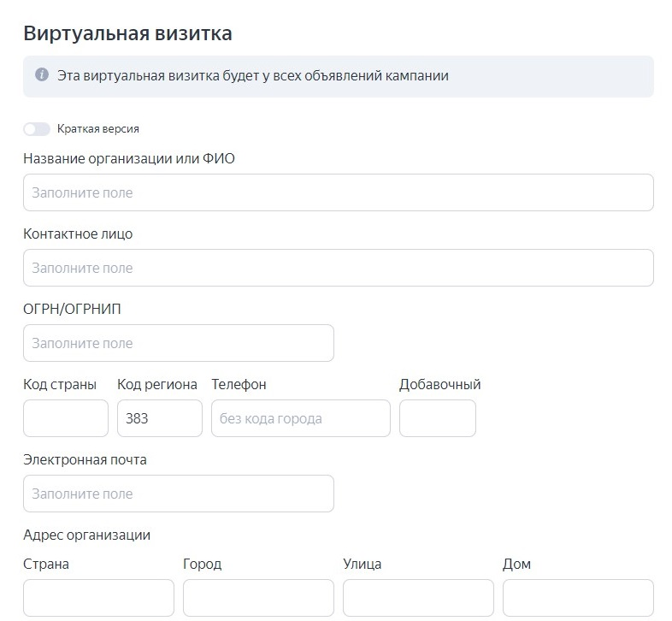Toggle the Краткая версия switch
Viewport: 672px width, 621px height.
(x=37, y=128)
